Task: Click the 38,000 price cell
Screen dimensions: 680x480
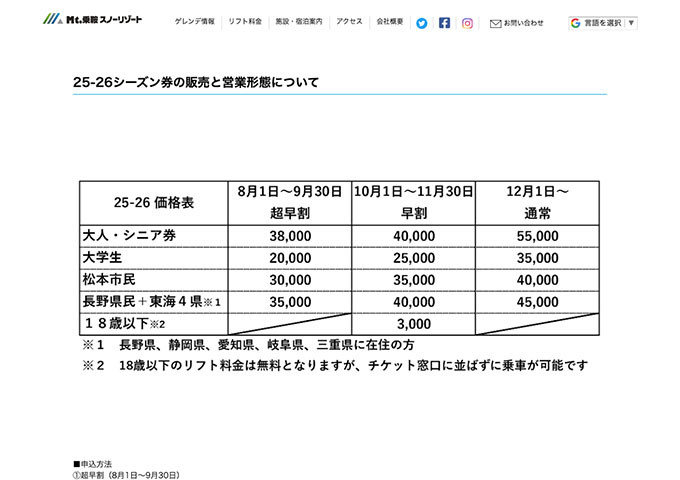Action: [290, 236]
